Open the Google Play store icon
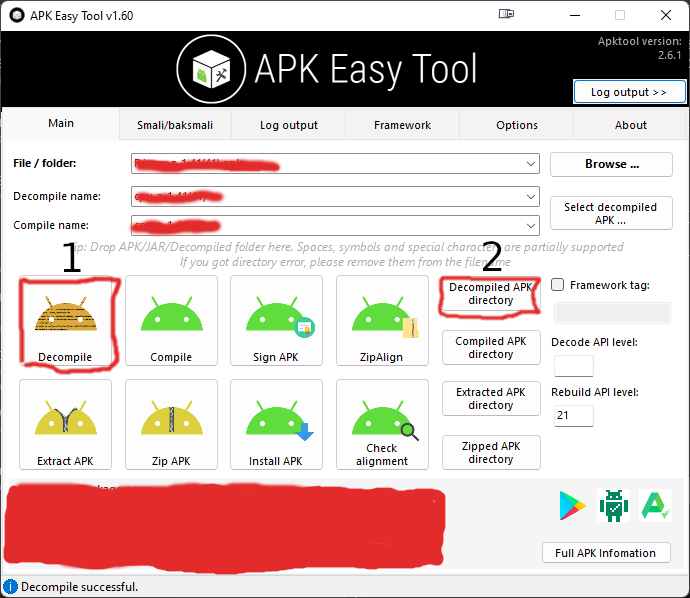The height and width of the screenshot is (598, 690). (x=572, y=506)
